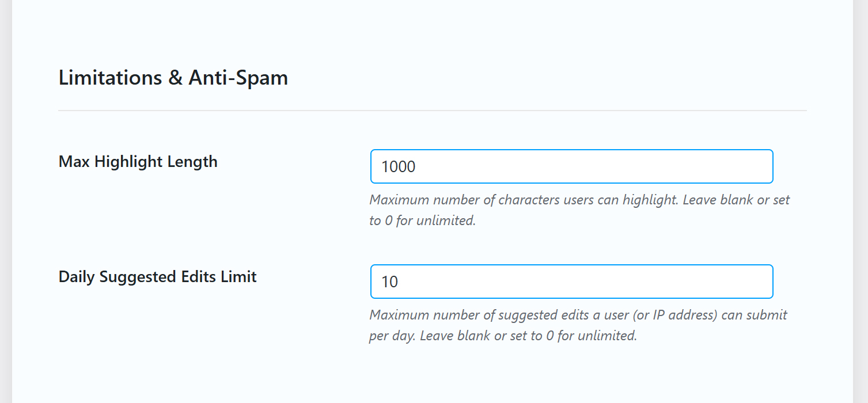Click the Daily Suggested Edits Limit label
Viewport: 868px width, 403px height.
pyautogui.click(x=158, y=277)
